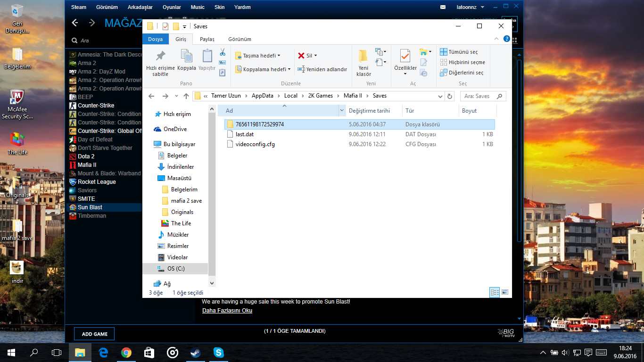Click the Yeniden adlandır rename button

(x=322, y=69)
